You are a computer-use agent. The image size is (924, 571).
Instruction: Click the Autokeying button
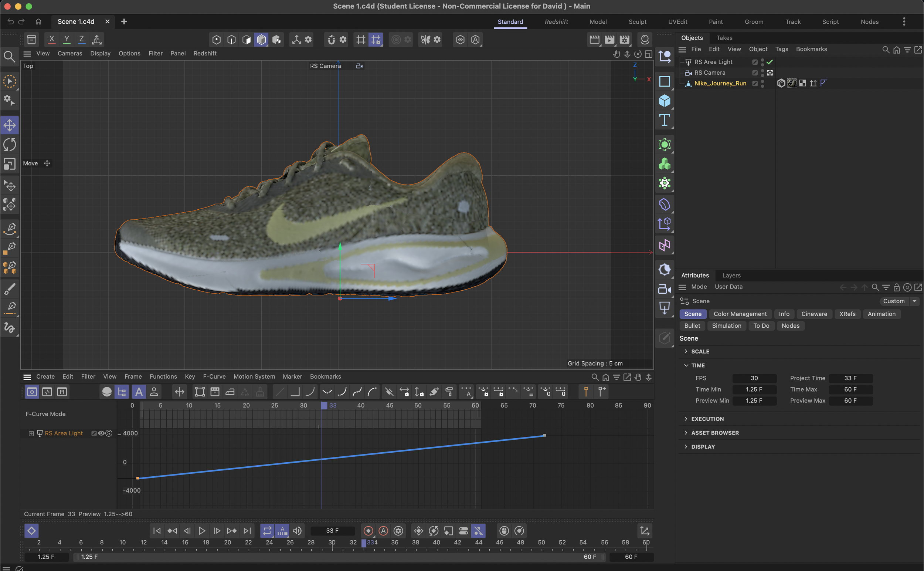pyautogui.click(x=384, y=531)
